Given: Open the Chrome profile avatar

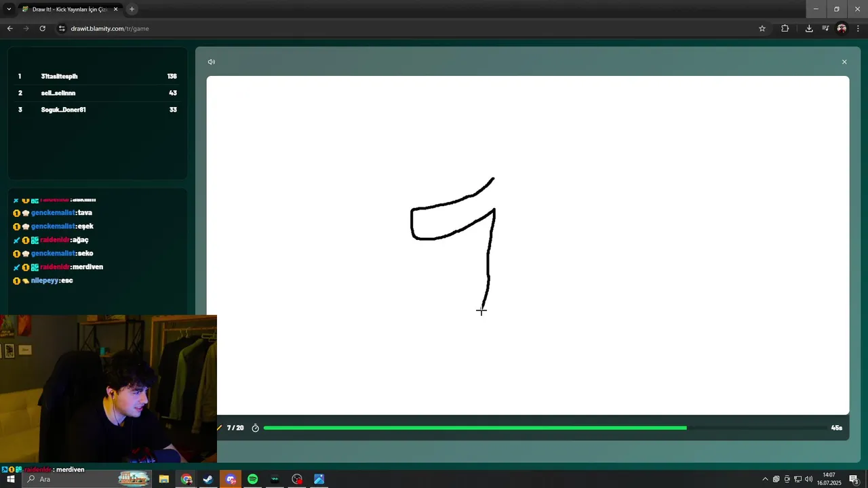Looking at the screenshot, I should coord(842,28).
